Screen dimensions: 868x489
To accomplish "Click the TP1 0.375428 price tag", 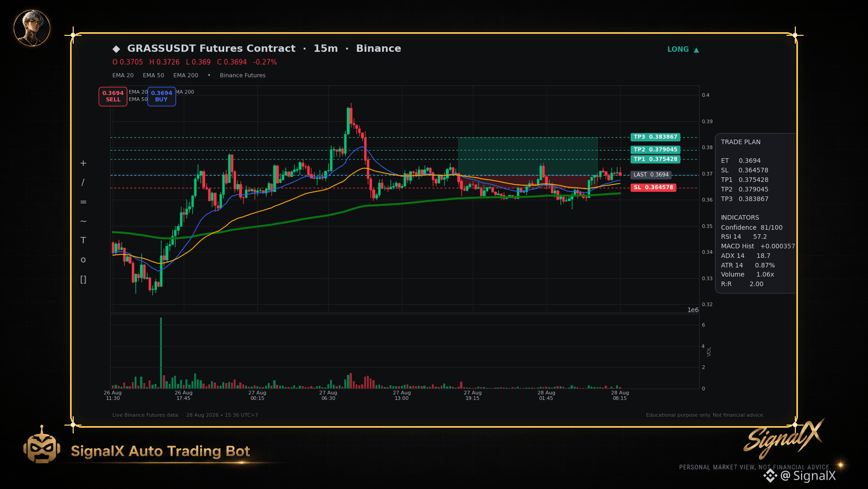I will 655,159.
